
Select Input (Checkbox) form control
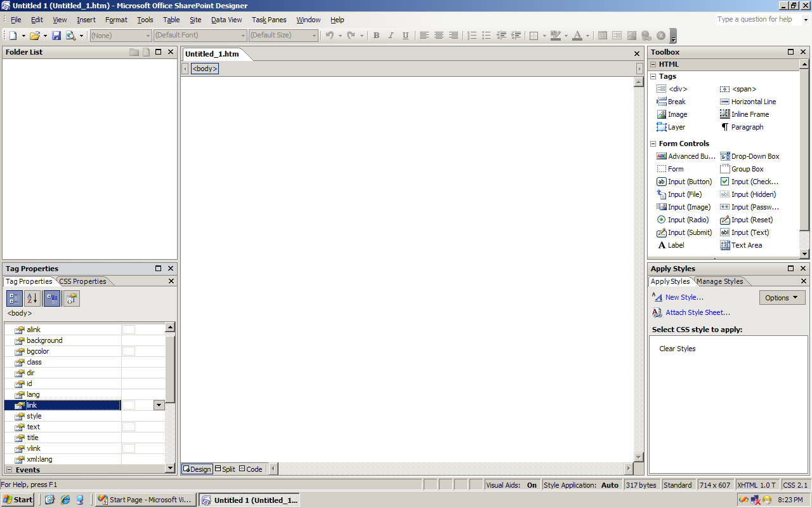pyautogui.click(x=749, y=182)
